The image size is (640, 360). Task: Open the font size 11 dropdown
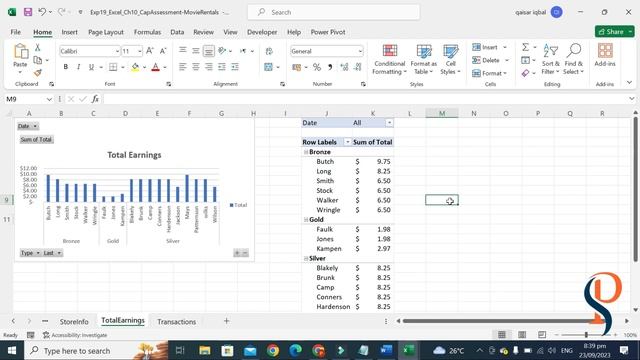pyautogui.click(x=140, y=51)
